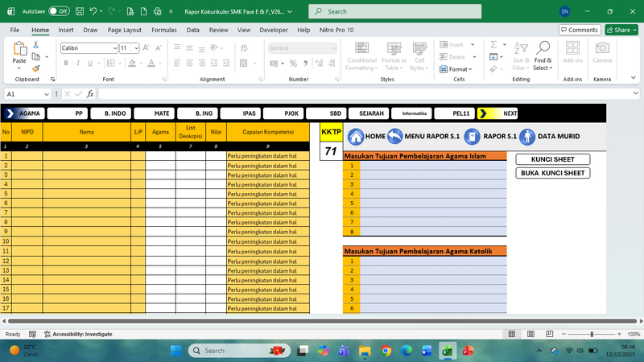Click the HOME house icon in sheet
This screenshot has height=362, width=644.
(x=355, y=136)
